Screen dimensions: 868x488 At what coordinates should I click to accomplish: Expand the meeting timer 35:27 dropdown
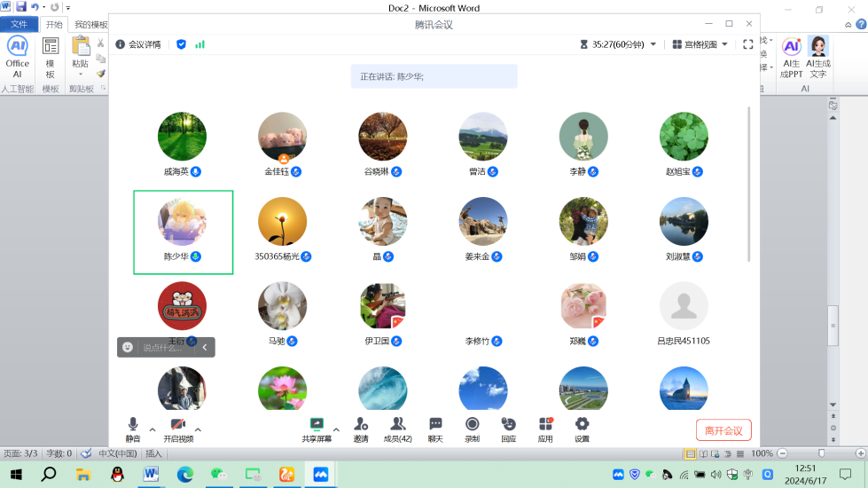point(653,44)
